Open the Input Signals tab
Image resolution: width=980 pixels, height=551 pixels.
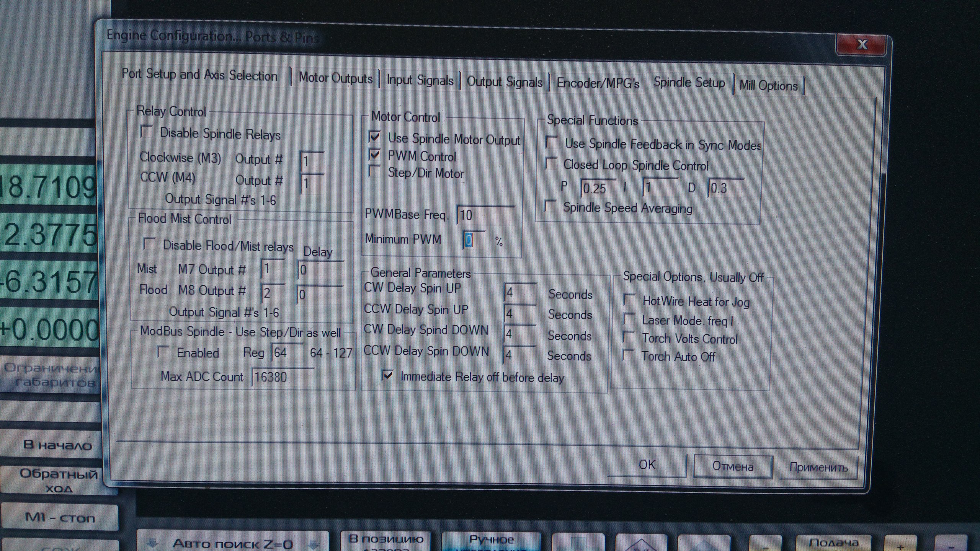click(x=420, y=80)
